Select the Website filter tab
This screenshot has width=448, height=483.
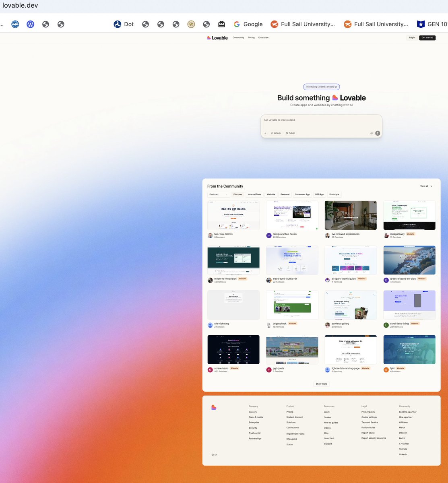[x=271, y=194]
